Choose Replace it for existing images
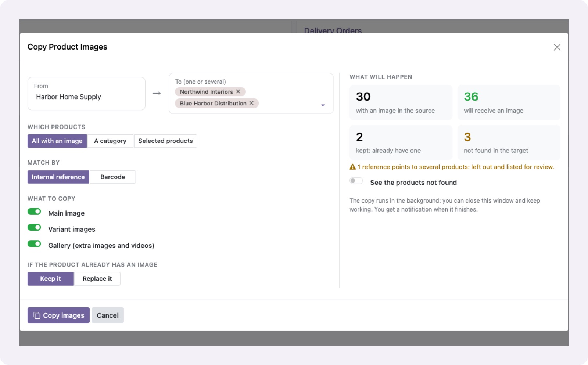 (97, 279)
